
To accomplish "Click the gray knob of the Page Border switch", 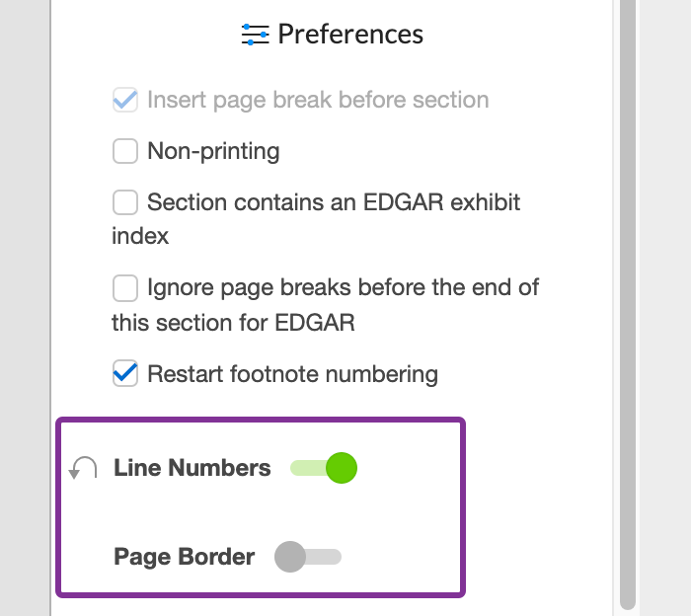I will 290,557.
